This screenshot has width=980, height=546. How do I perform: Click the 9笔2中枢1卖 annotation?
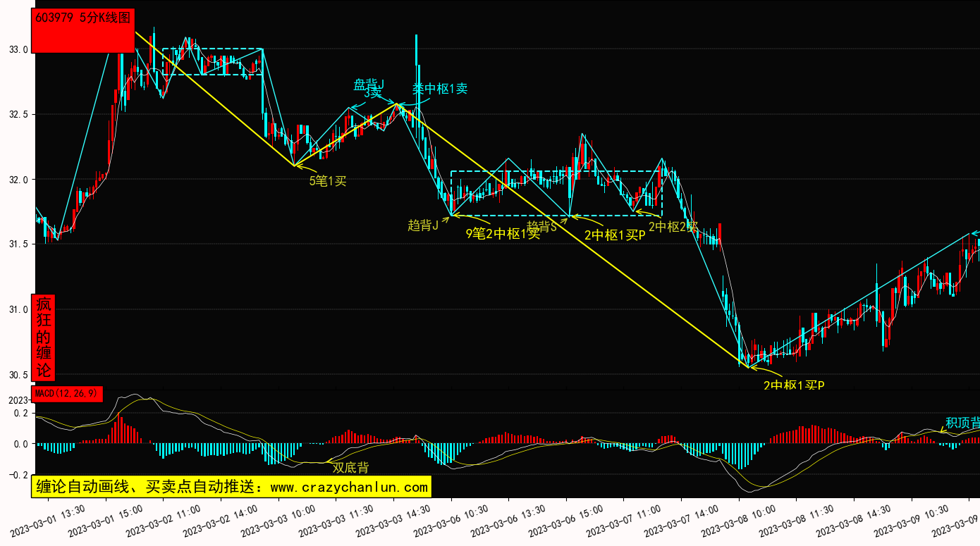pyautogui.click(x=503, y=235)
